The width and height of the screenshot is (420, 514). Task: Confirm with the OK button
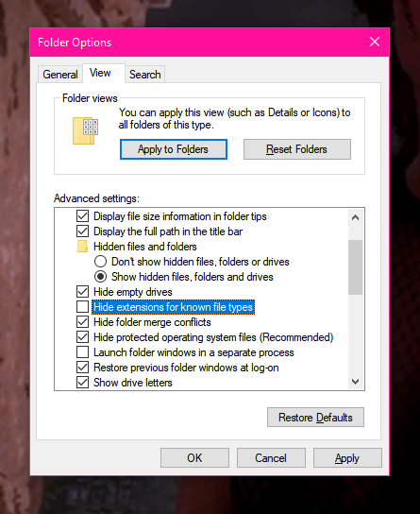click(x=194, y=458)
